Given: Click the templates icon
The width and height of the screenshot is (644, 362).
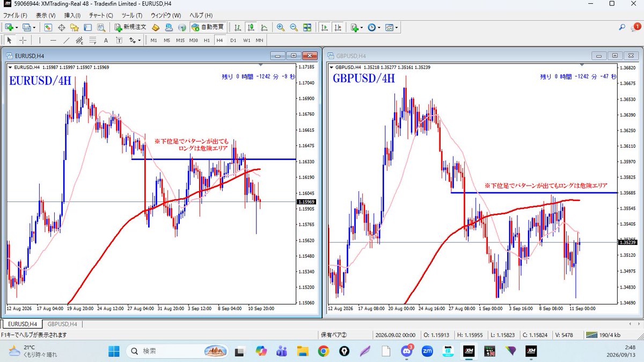Looking at the screenshot, I should [389, 27].
